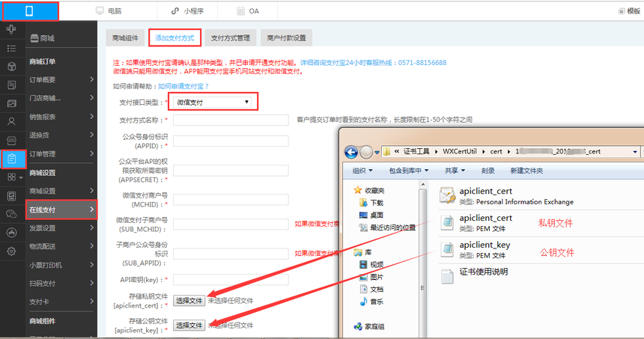Select the apiclient_key PEM file
This screenshot has height=339, width=644.
point(475,249)
